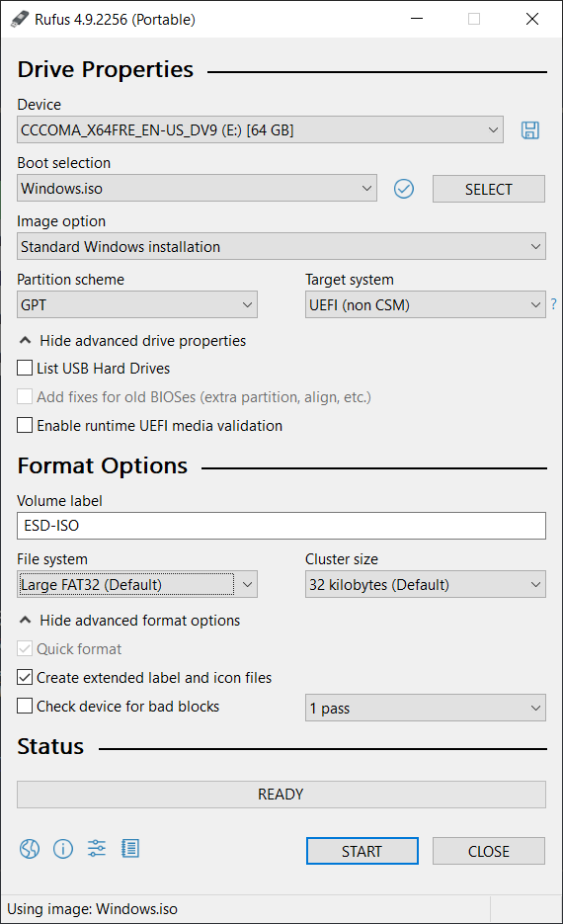This screenshot has width=563, height=924.
Task: Click the save drive image disk icon
Action: pyautogui.click(x=530, y=129)
